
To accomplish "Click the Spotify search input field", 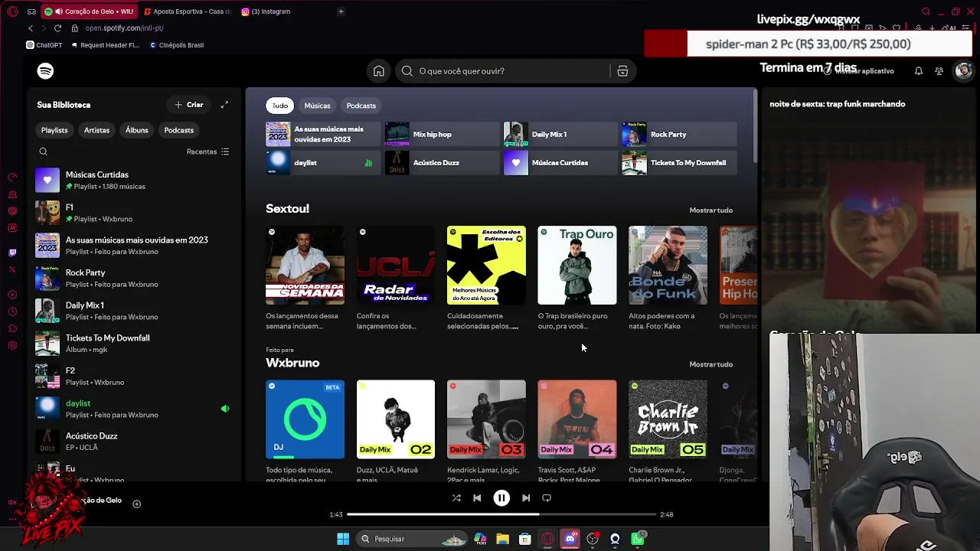I will coord(504,71).
